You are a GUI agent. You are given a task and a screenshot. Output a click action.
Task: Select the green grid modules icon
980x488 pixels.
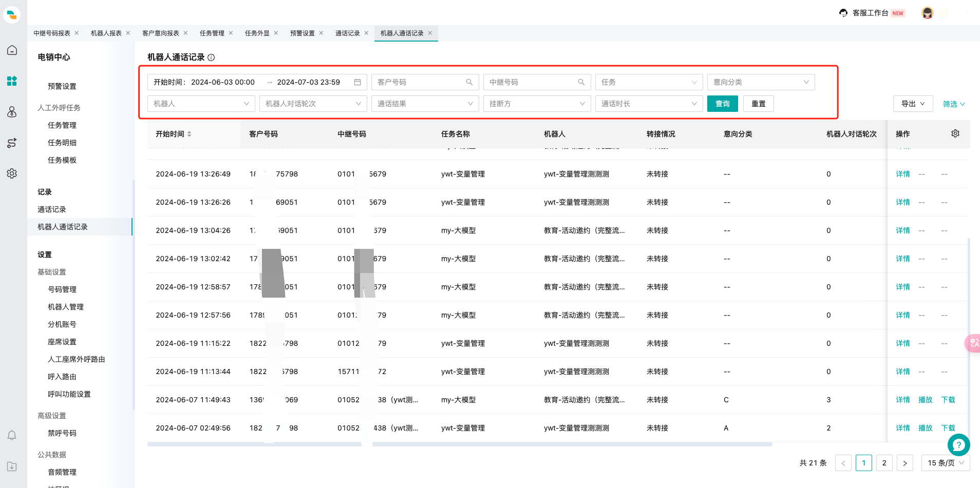point(12,81)
